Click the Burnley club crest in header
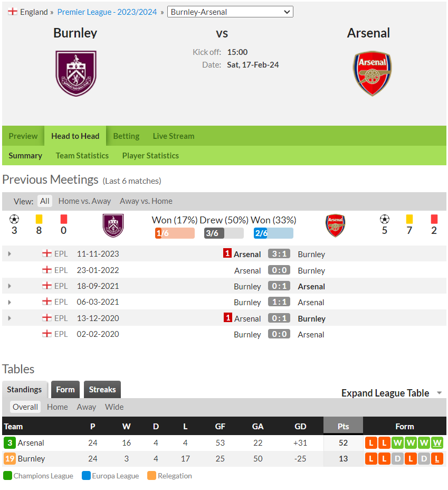The width and height of the screenshot is (448, 490). [76, 73]
